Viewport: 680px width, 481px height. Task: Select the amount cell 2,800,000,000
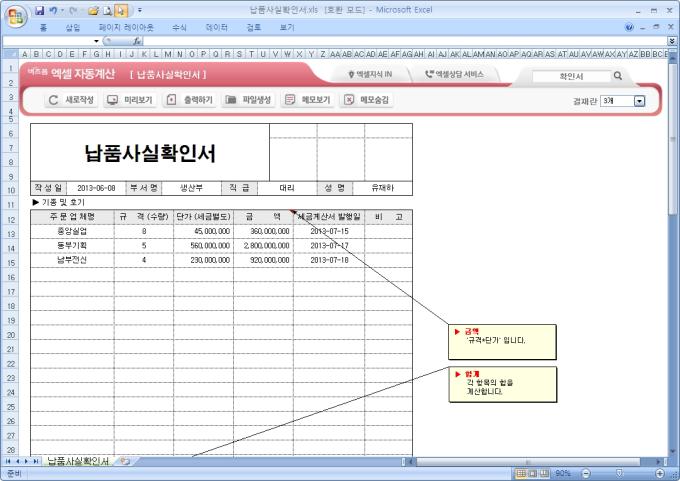(263, 245)
